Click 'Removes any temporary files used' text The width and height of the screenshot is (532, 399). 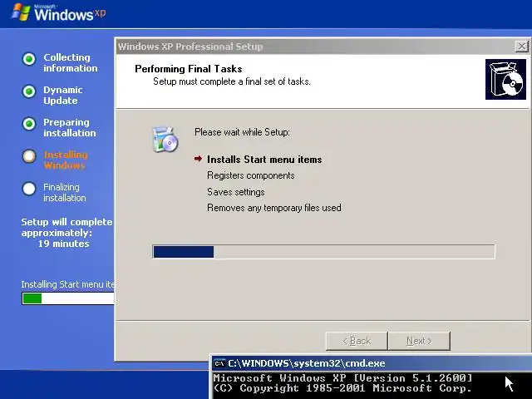[274, 208]
